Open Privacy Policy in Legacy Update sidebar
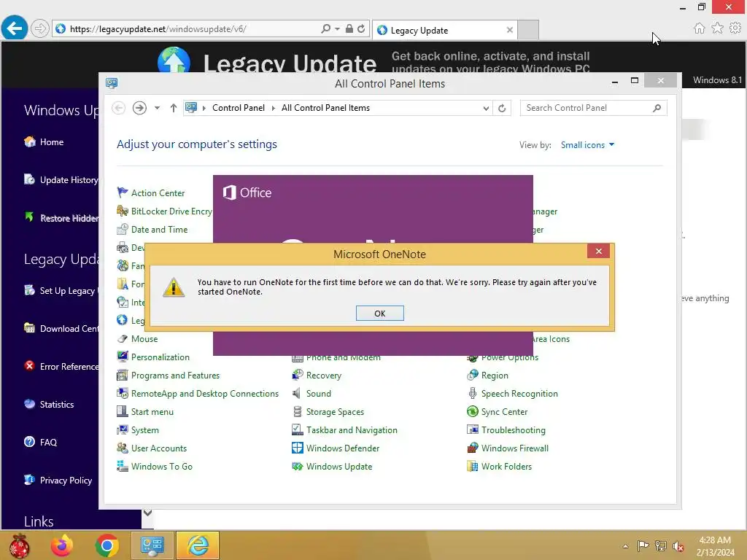Viewport: 747px width, 560px height. point(58,480)
